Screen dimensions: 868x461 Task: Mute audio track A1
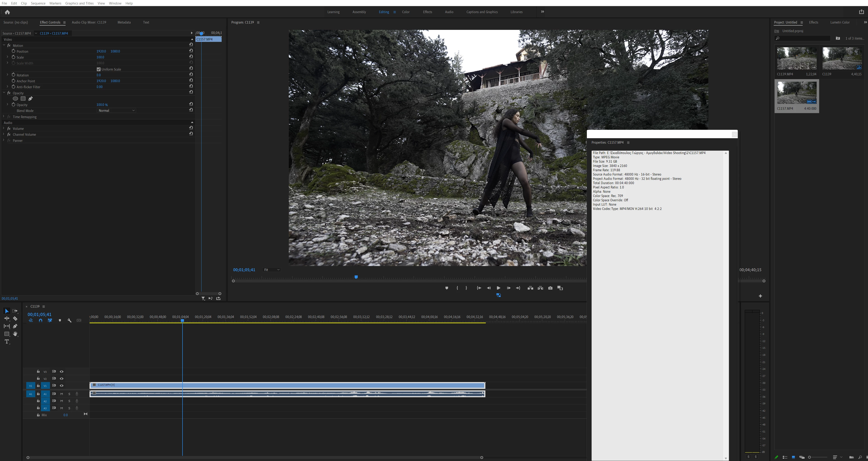click(62, 394)
